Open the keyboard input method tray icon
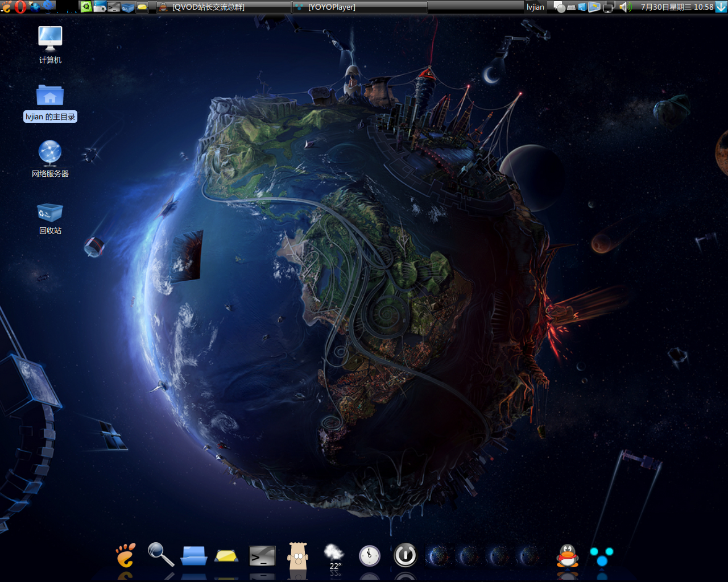728x582 pixels. coord(572,7)
